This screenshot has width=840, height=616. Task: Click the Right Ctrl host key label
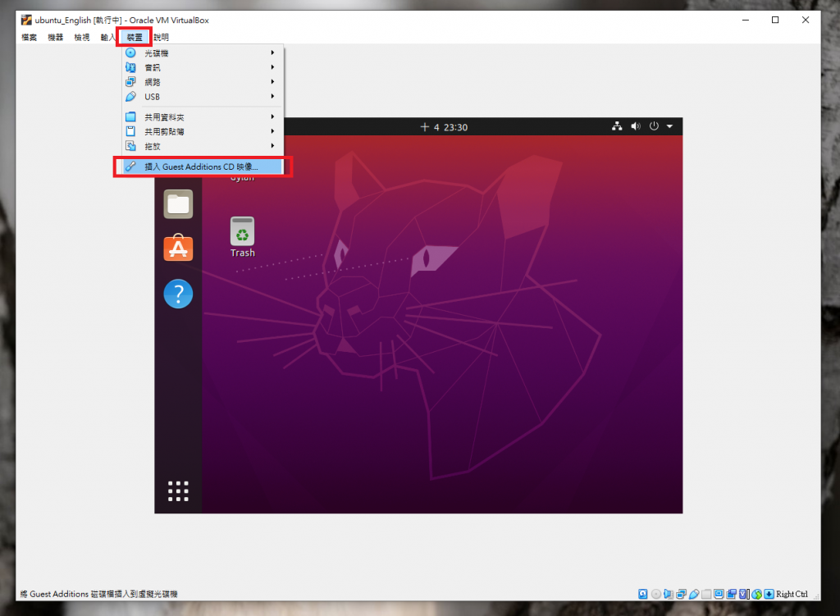792,594
